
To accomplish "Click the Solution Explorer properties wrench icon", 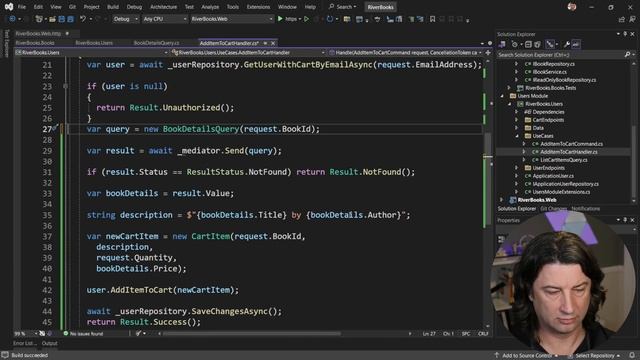I will pyautogui.click(x=567, y=44).
